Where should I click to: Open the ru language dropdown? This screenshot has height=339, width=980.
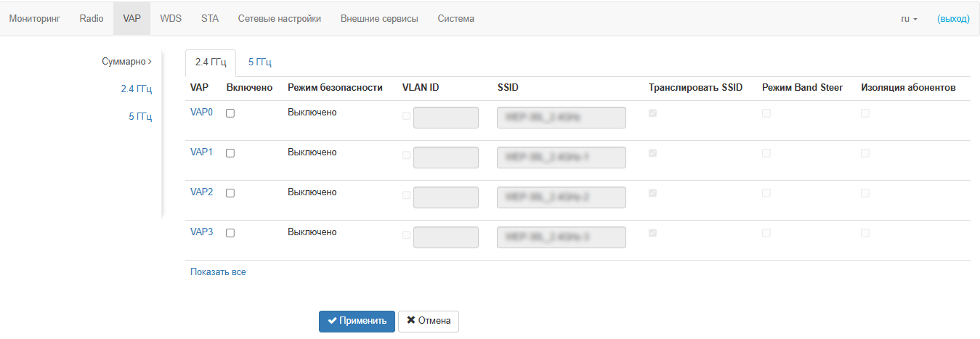[x=910, y=19]
